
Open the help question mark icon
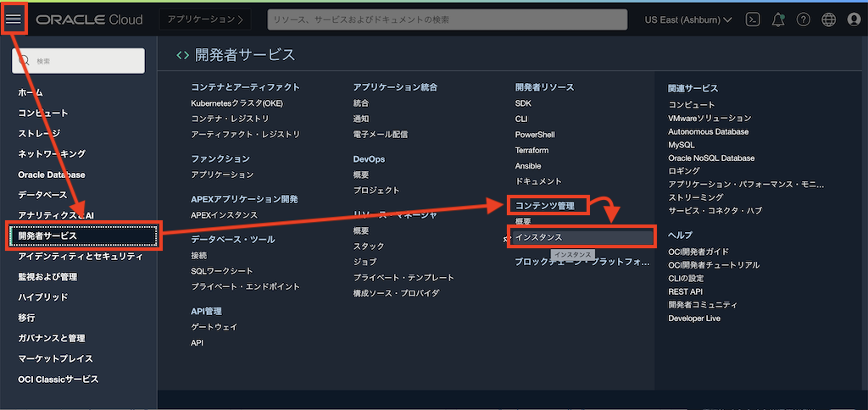tap(803, 19)
